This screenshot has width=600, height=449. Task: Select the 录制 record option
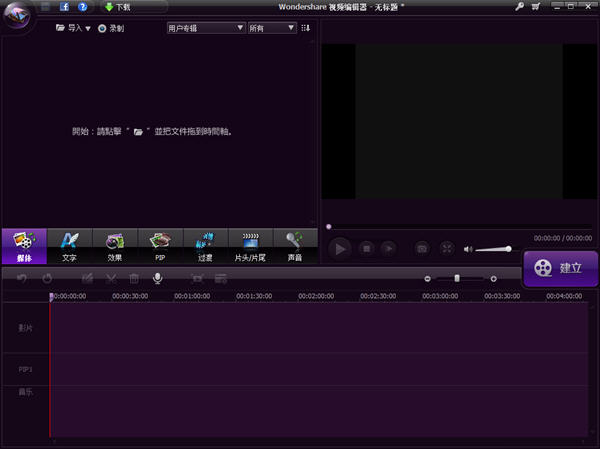pos(111,28)
